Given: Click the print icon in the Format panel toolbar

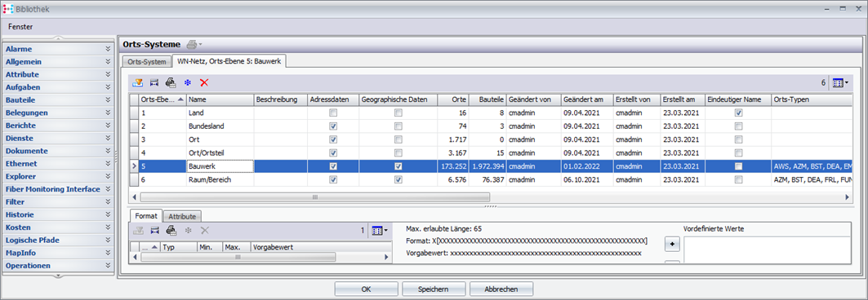Looking at the screenshot, I should coord(171,231).
